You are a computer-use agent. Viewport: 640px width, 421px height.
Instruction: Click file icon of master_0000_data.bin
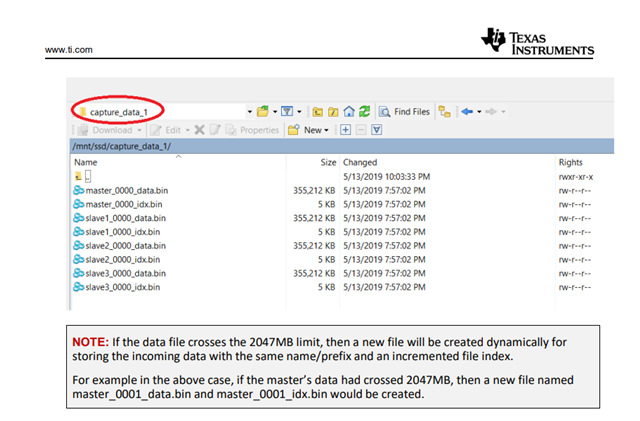click(78, 190)
